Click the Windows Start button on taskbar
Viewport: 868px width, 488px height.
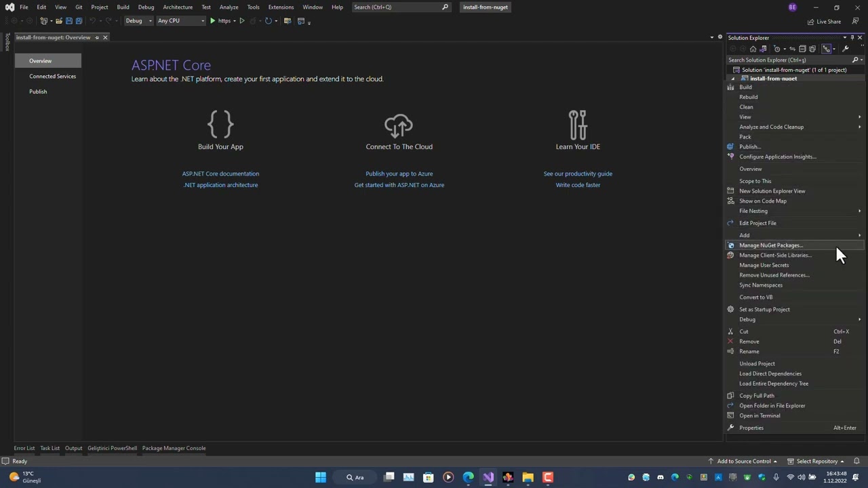coord(321,477)
